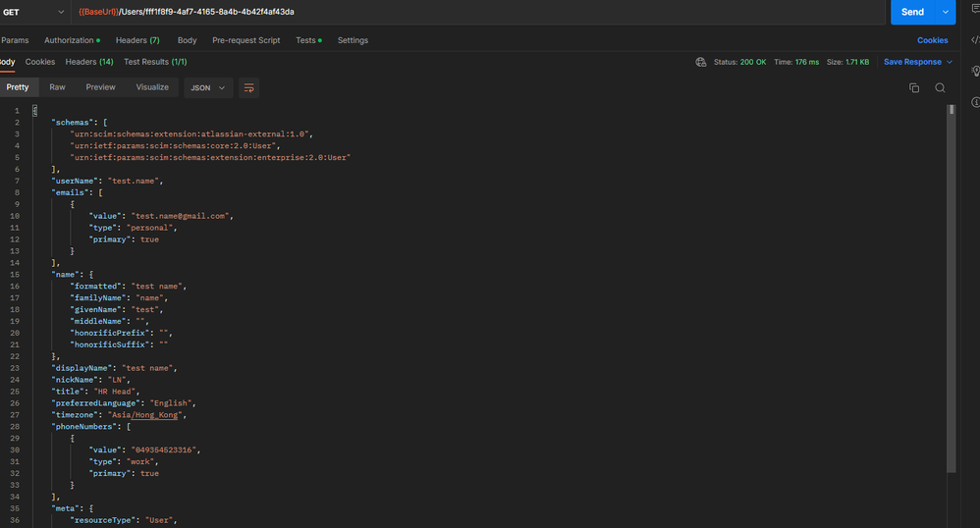Click the "meta" key on line 35
The height and width of the screenshot is (528, 980).
(x=67, y=508)
